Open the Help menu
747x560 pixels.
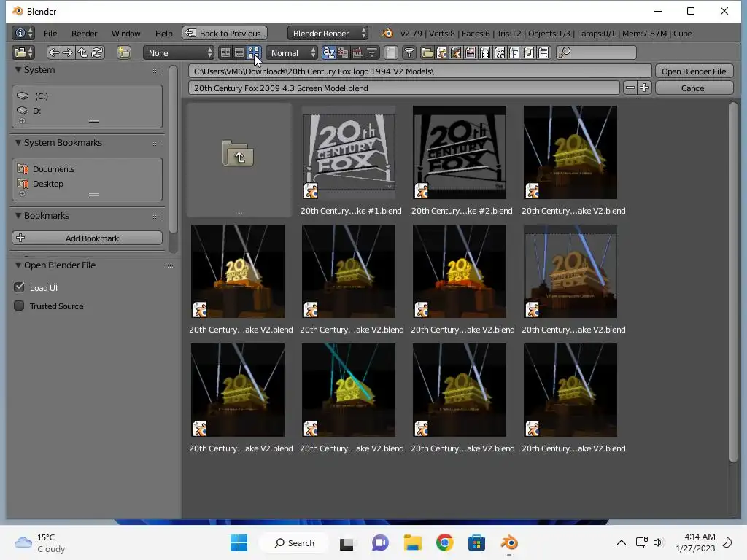click(164, 34)
